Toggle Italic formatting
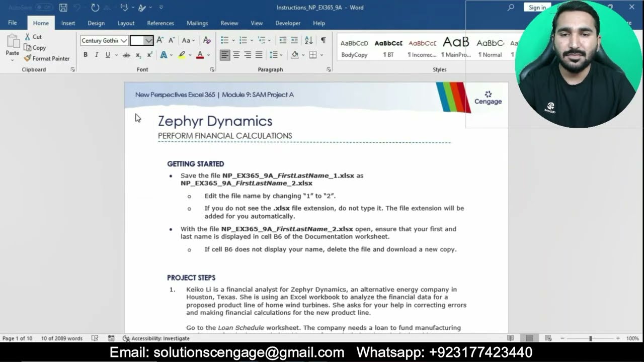The height and width of the screenshot is (362, 644). (96, 55)
